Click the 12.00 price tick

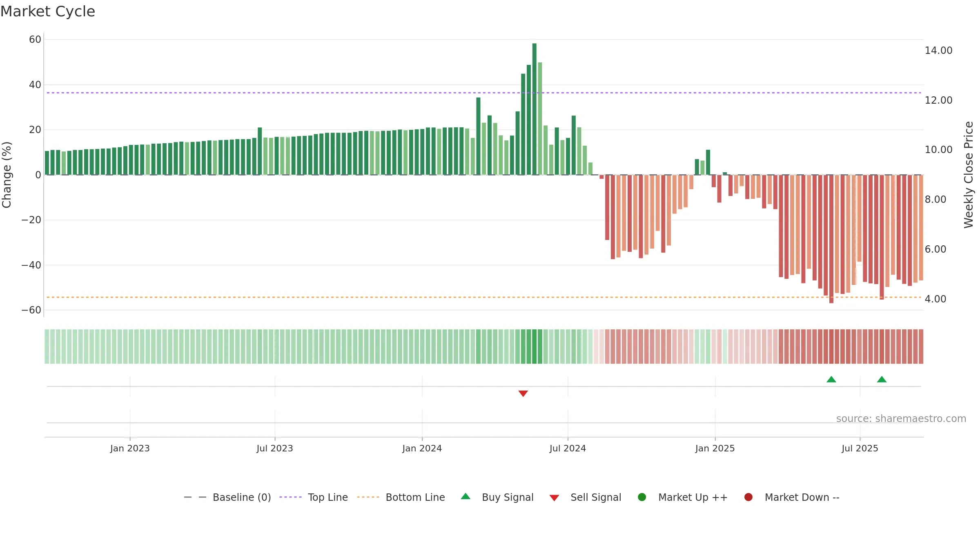click(938, 100)
